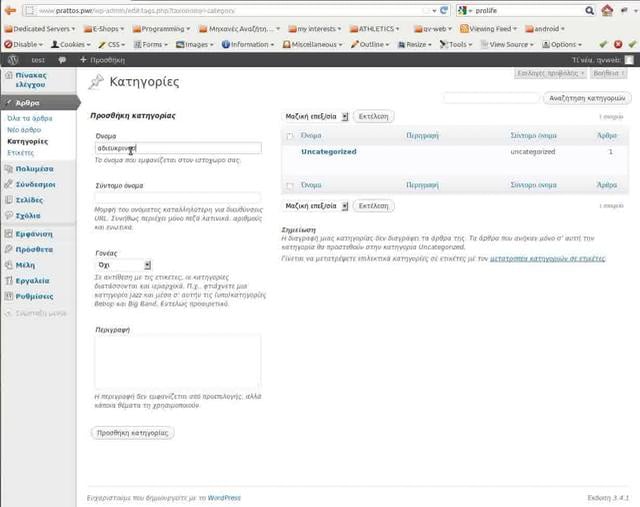The height and width of the screenshot is (507, 640).
Task: Open the Outline toolbar menu
Action: coord(370,44)
